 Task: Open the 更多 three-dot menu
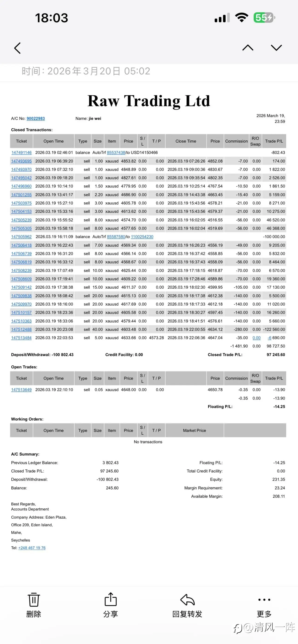coord(264,600)
